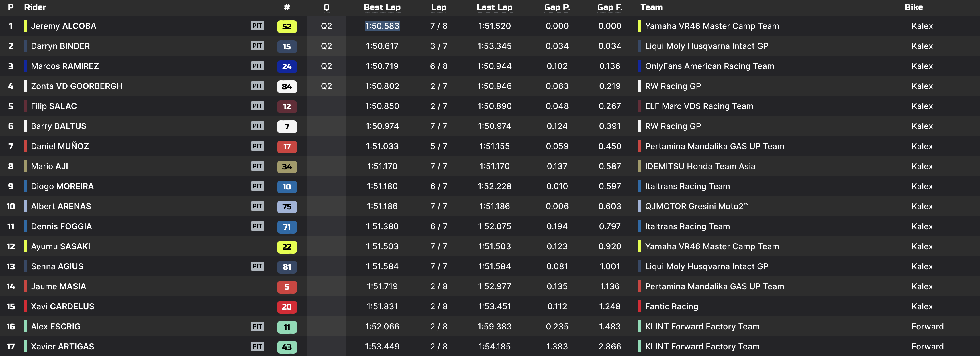Click highlighted best lap time 1:50.583
980x356 pixels.
pyautogui.click(x=382, y=26)
